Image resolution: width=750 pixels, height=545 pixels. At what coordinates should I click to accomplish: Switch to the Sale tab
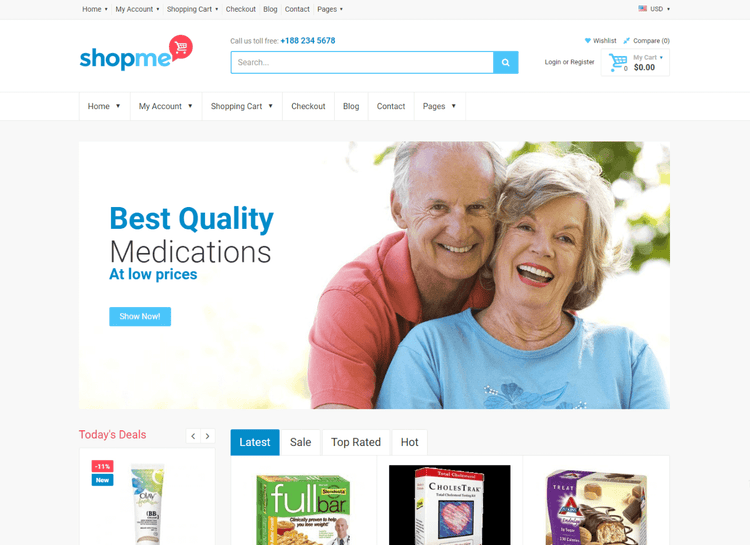click(300, 442)
